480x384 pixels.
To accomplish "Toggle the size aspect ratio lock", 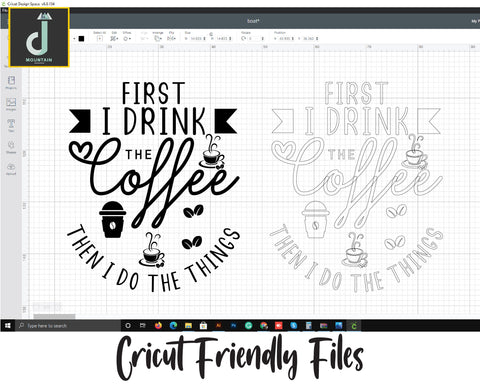I will pos(211,34).
